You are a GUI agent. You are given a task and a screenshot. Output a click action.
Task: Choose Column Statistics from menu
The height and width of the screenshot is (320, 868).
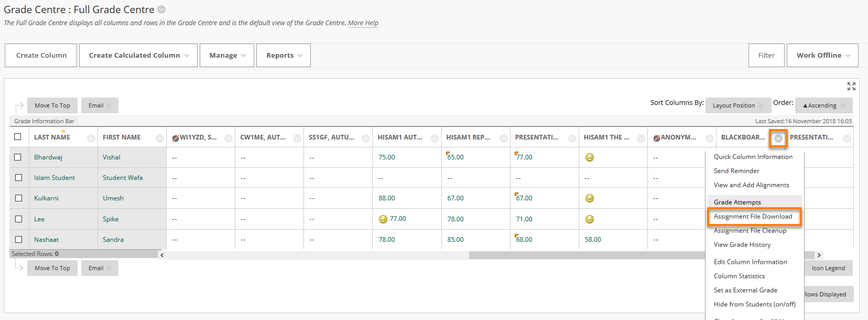(x=739, y=276)
